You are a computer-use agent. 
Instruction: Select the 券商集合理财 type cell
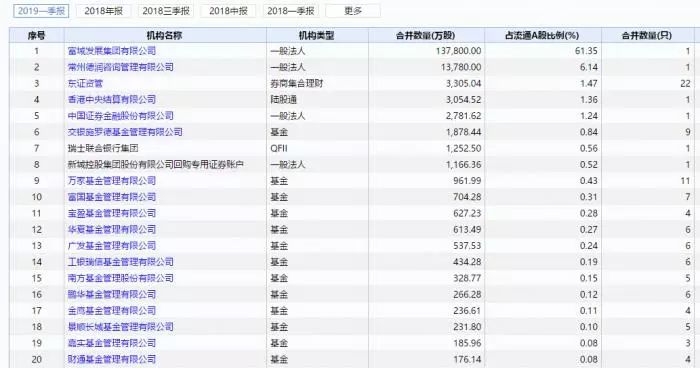[x=297, y=84]
